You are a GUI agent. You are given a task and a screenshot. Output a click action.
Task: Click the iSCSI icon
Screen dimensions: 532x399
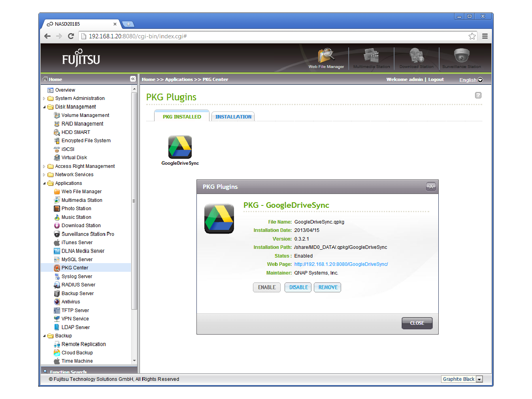coord(57,149)
